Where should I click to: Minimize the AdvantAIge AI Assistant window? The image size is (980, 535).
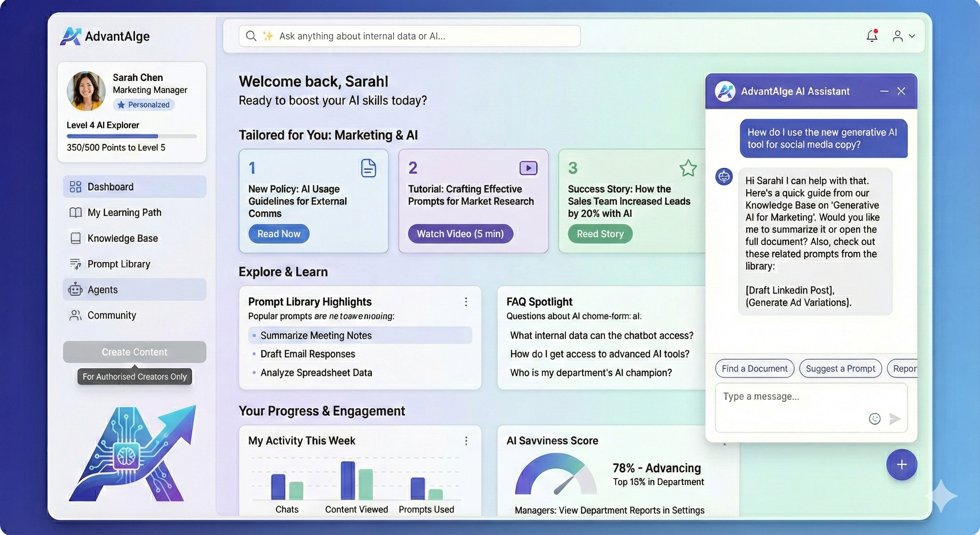click(884, 91)
